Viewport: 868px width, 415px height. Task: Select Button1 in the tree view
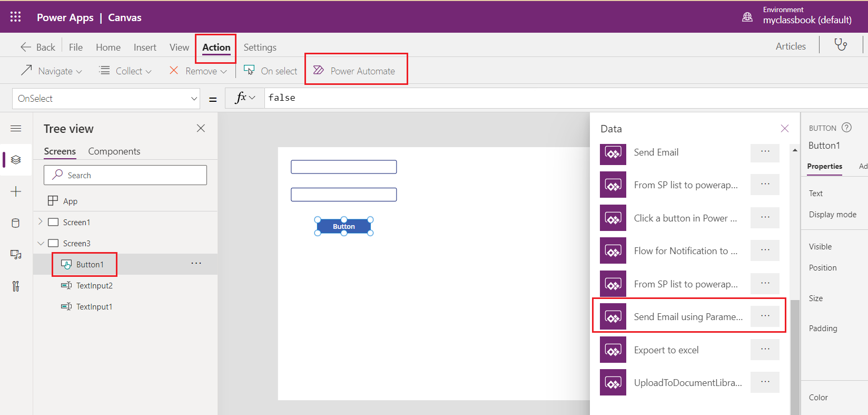(90, 265)
